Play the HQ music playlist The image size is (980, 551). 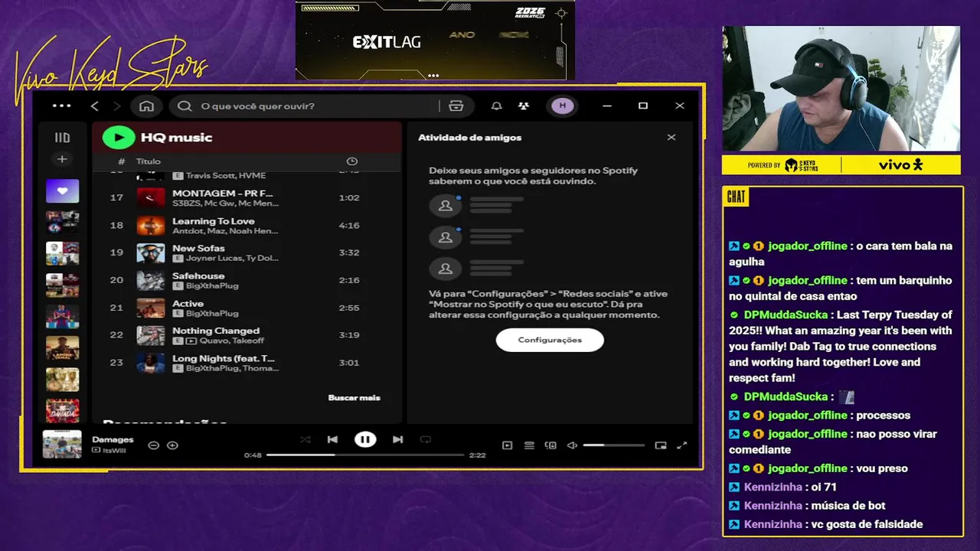pyautogui.click(x=119, y=138)
